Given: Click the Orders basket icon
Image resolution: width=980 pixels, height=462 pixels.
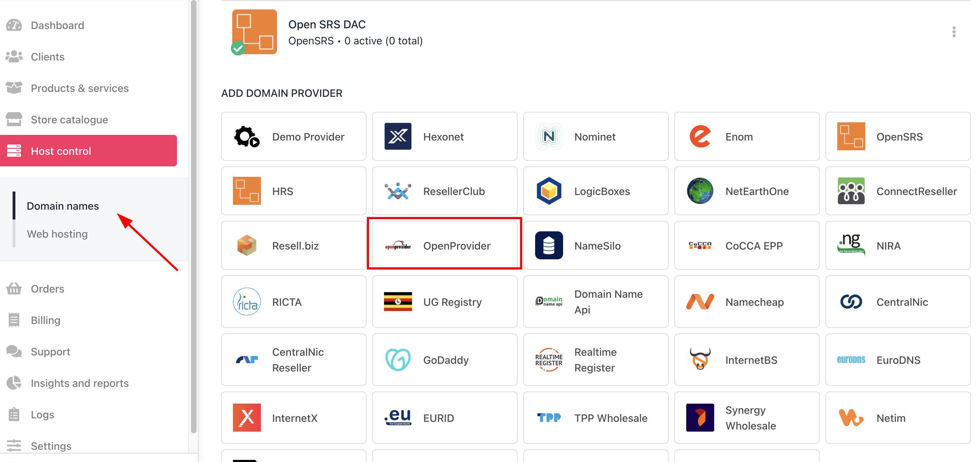Looking at the screenshot, I should (x=14, y=289).
